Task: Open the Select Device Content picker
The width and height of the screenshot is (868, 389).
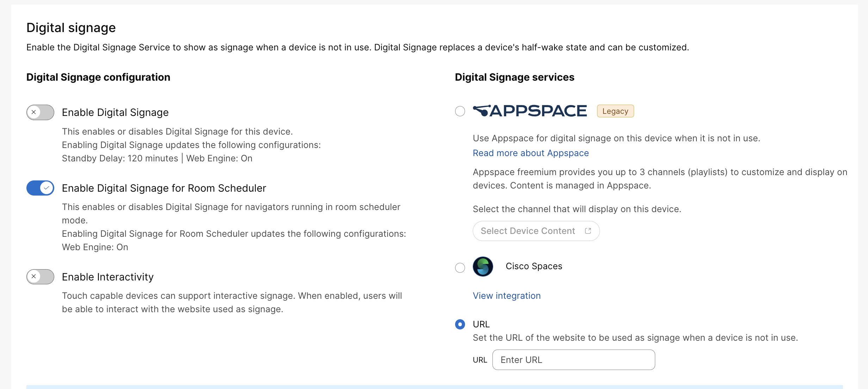Action: coord(536,231)
